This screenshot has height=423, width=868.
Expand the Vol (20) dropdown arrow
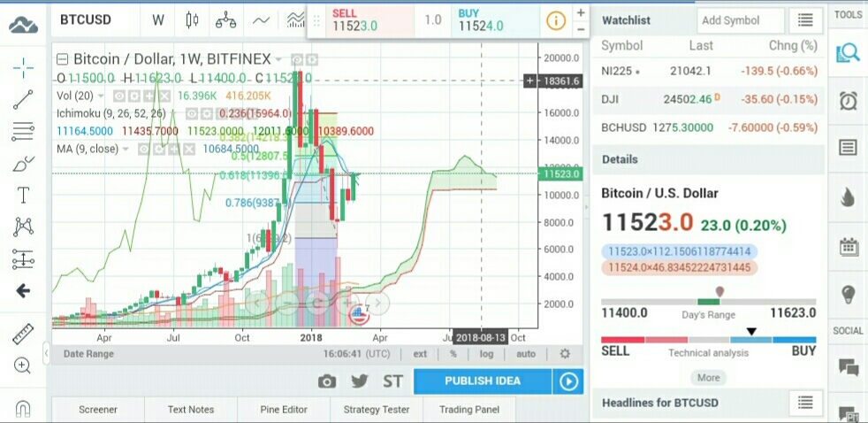tap(102, 96)
